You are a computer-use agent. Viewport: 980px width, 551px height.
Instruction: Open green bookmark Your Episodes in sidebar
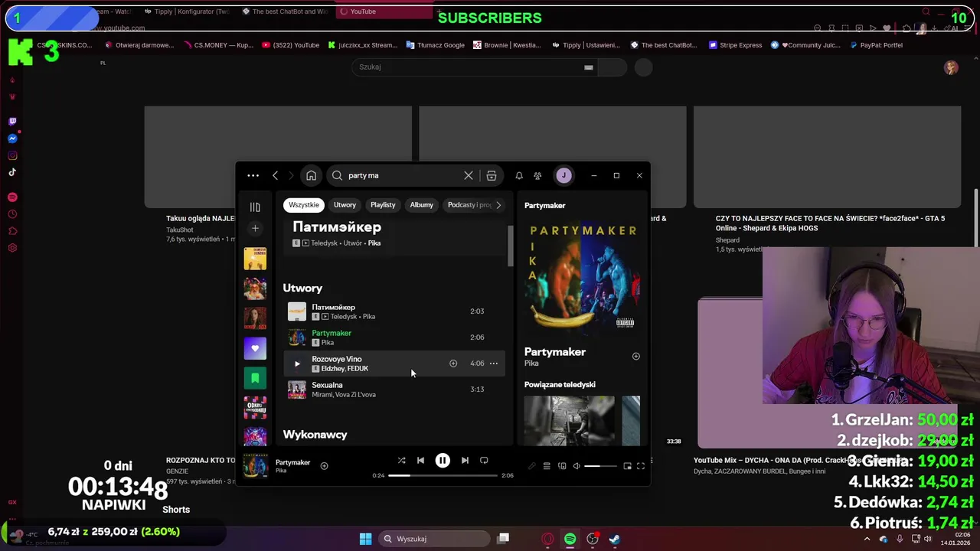(255, 377)
